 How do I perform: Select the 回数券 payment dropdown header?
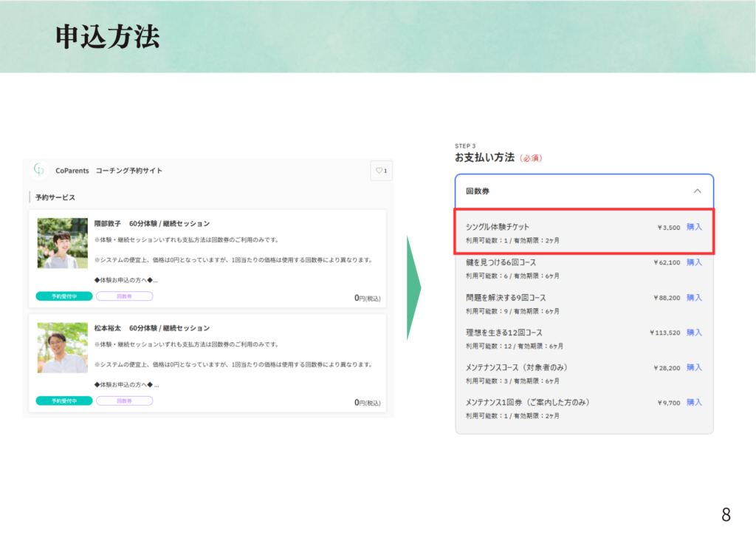[x=584, y=191]
